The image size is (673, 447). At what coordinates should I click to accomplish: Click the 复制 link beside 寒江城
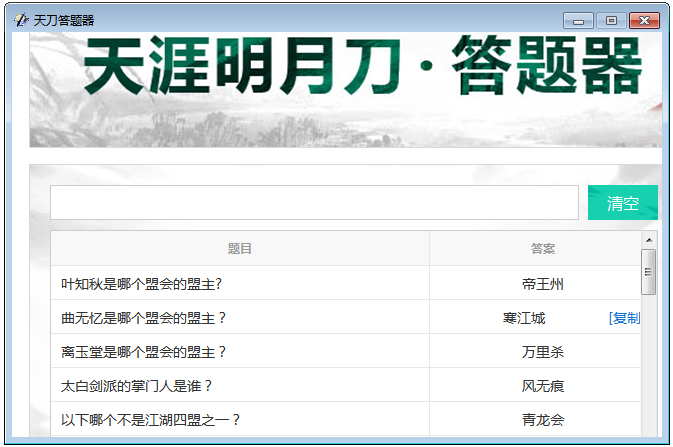coord(624,318)
